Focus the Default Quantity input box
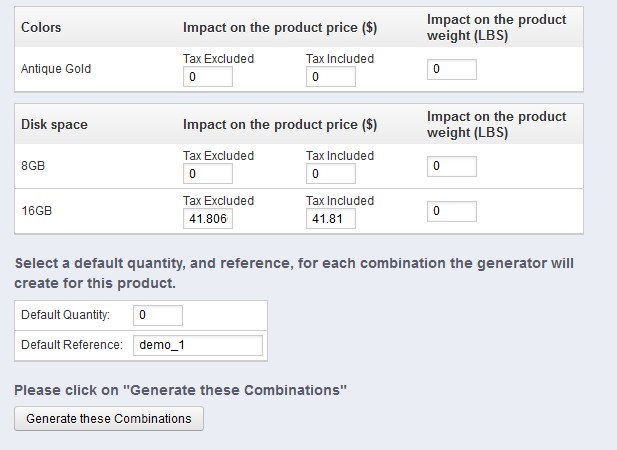Screen dimensions: 617x450 point(157,316)
